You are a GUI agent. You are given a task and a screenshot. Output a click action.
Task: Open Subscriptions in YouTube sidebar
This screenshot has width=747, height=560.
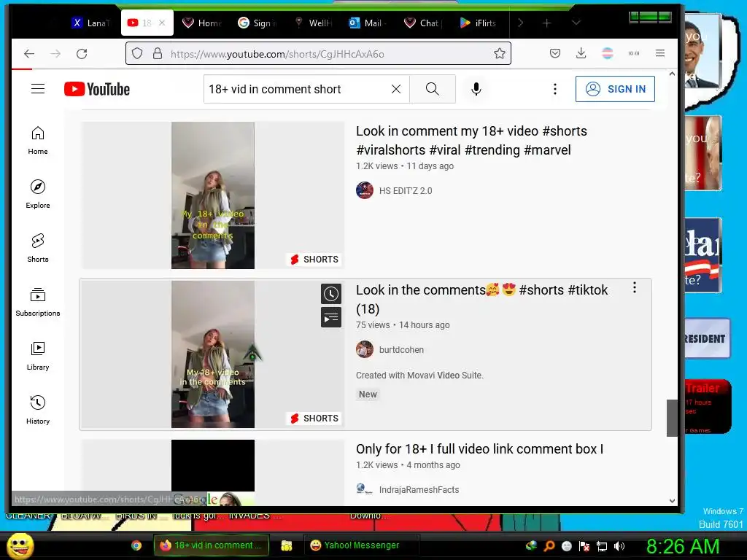tap(38, 303)
